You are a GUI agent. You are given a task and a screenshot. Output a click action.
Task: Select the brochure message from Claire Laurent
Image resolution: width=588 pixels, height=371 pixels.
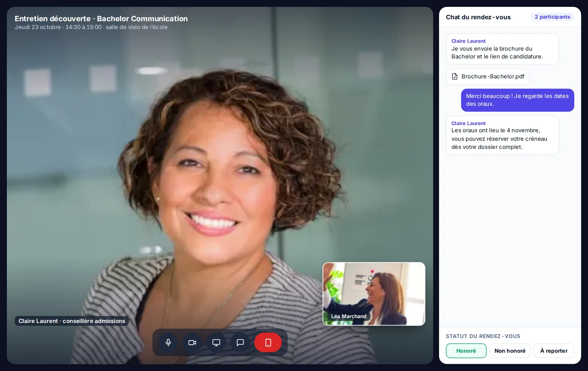(502, 49)
